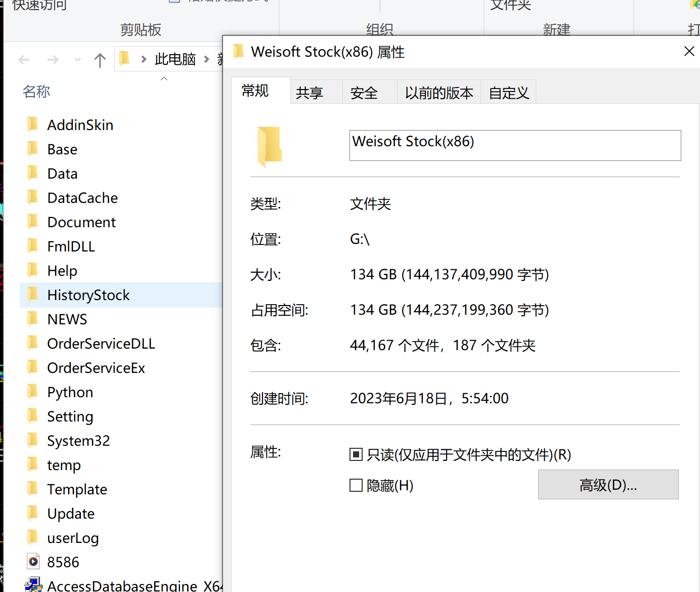Click the Document folder icon

pyautogui.click(x=32, y=221)
